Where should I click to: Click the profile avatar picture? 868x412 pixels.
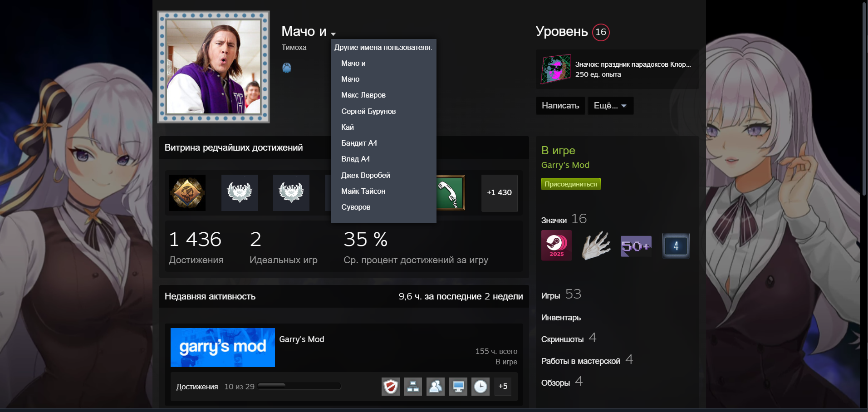tap(213, 67)
